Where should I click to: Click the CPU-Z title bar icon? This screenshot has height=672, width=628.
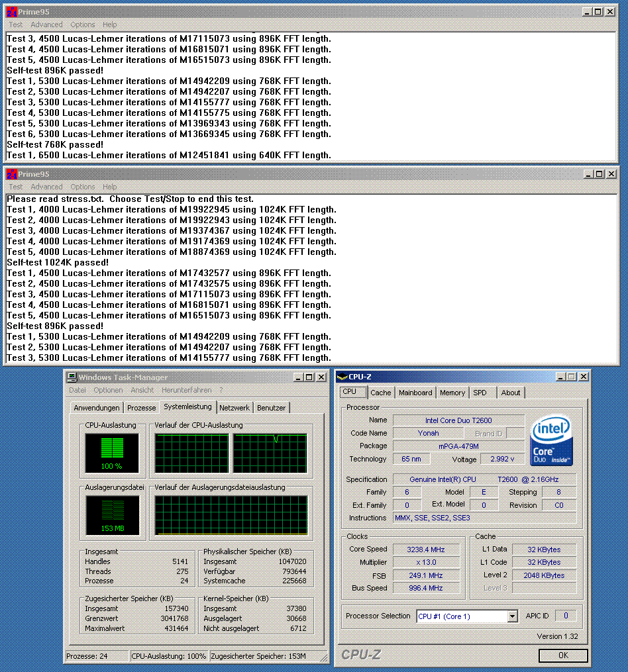point(342,377)
